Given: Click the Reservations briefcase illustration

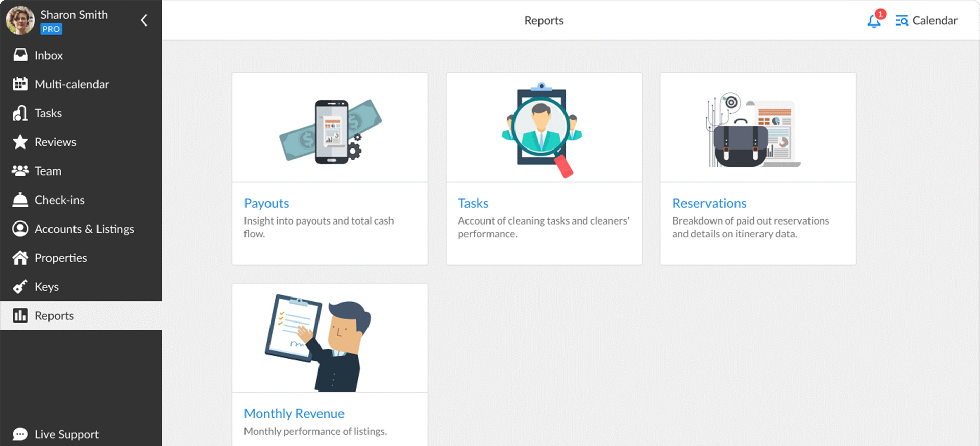Looking at the screenshot, I should click(754, 131).
